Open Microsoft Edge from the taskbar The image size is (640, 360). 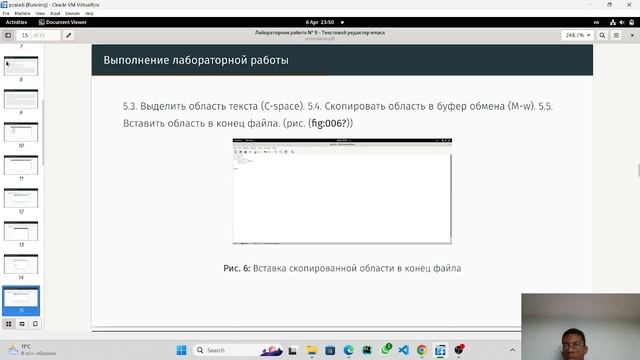(348, 350)
